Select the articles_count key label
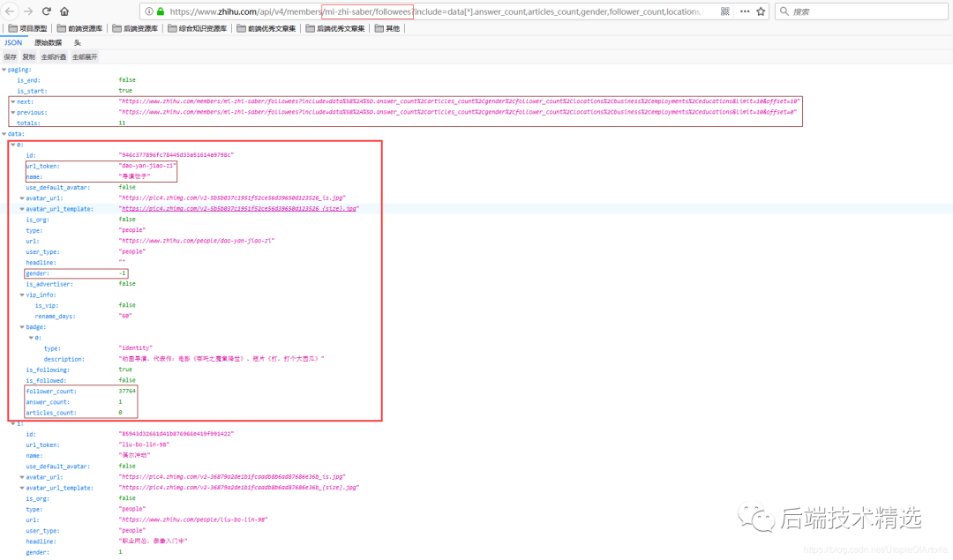Screen dimensions: 953x560 tap(51, 413)
